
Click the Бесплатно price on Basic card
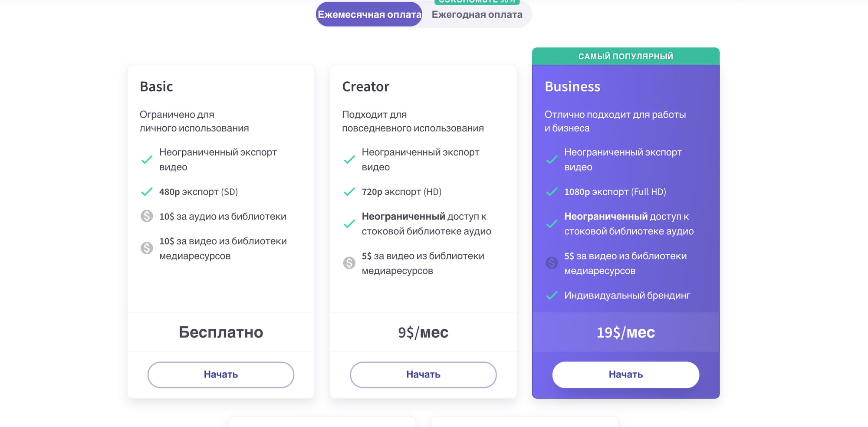[x=221, y=332]
